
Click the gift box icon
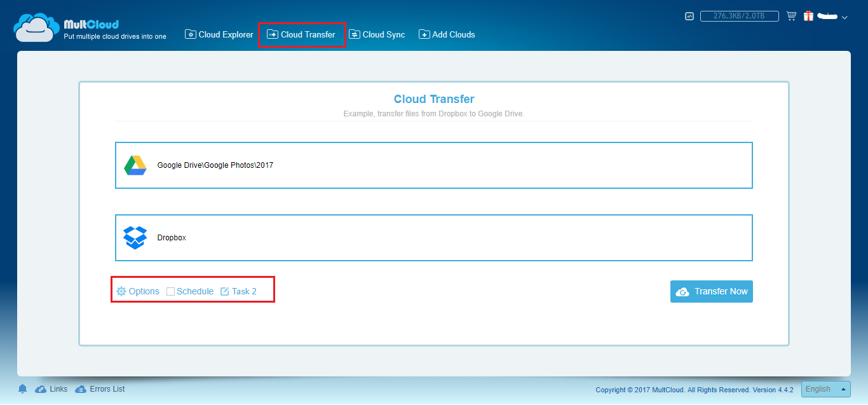pyautogui.click(x=808, y=17)
